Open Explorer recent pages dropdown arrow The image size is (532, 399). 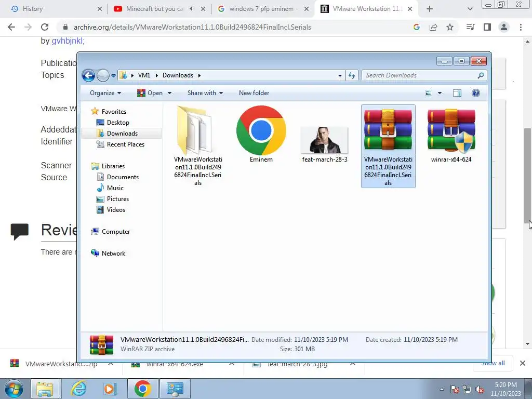click(x=114, y=76)
